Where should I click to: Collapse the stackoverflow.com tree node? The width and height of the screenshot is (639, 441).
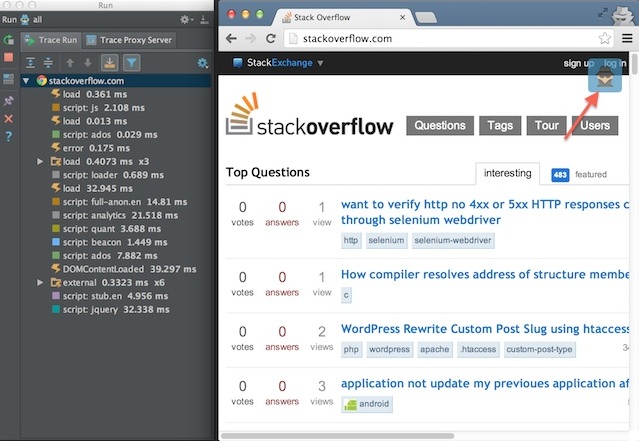27,80
